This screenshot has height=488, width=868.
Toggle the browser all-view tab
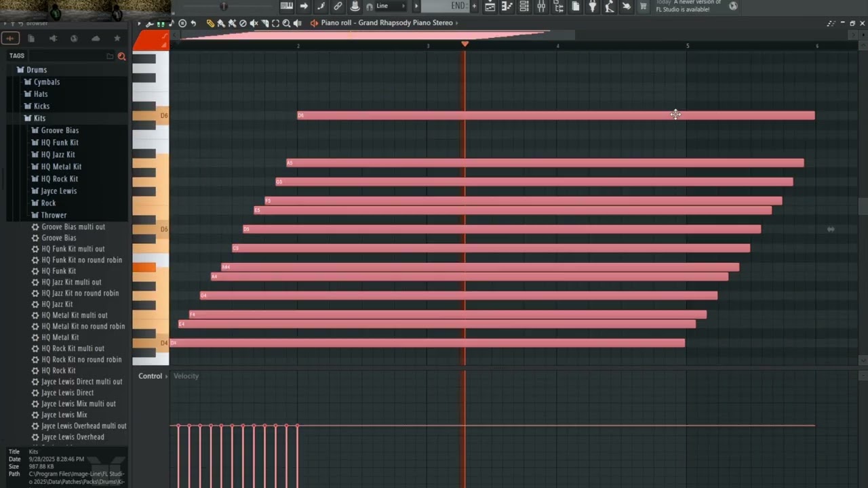(10, 39)
